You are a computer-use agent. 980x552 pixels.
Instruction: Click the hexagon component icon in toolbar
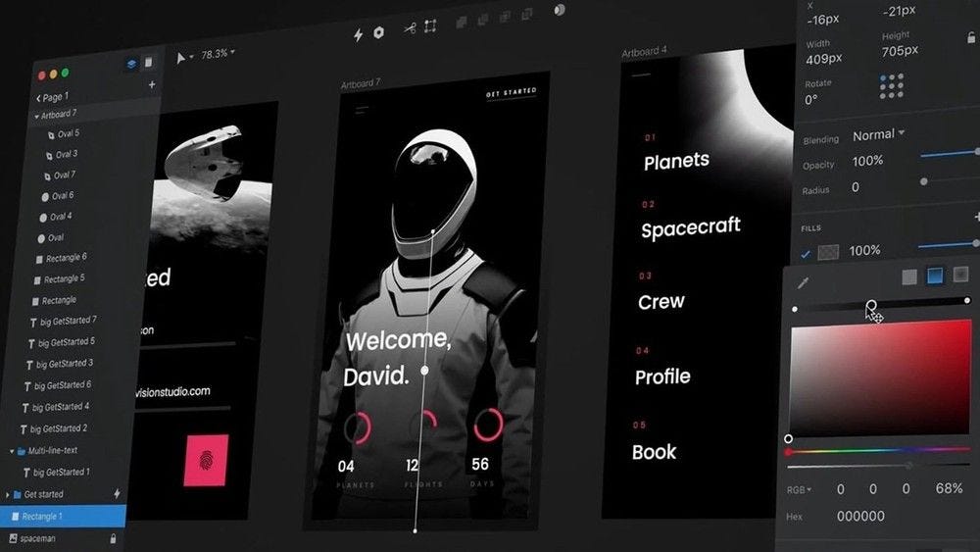378,32
